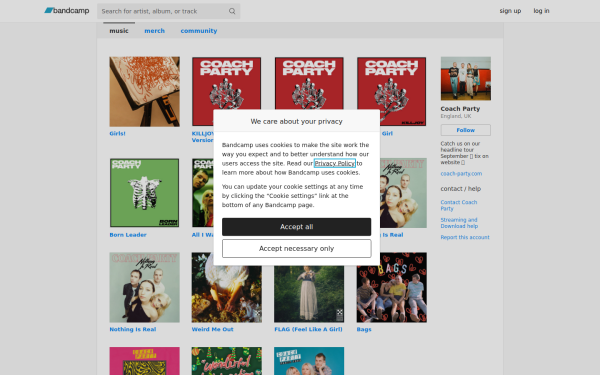Switch to the music tab

(x=119, y=31)
